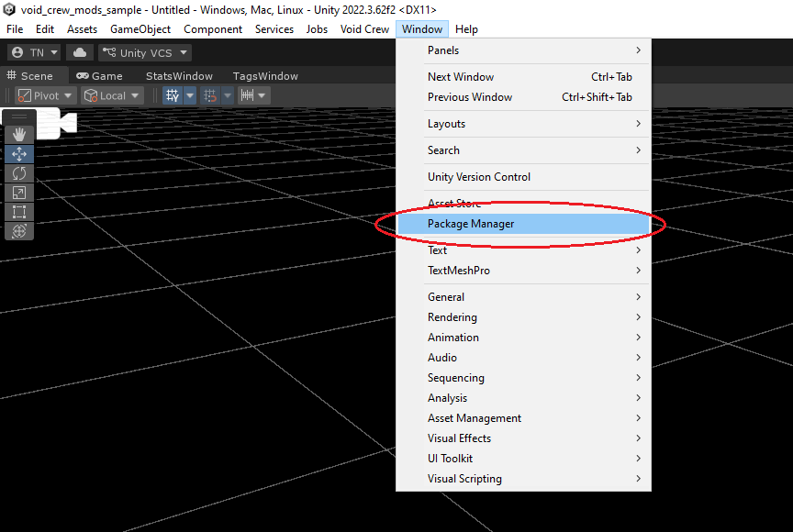Click the cloud services icon
Screen dimensions: 793x532
pyautogui.click(x=80, y=53)
